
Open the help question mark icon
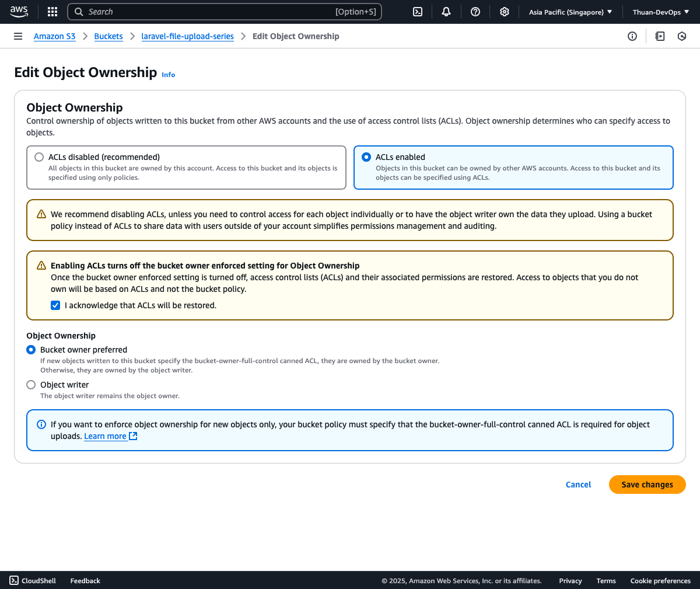[x=475, y=12]
